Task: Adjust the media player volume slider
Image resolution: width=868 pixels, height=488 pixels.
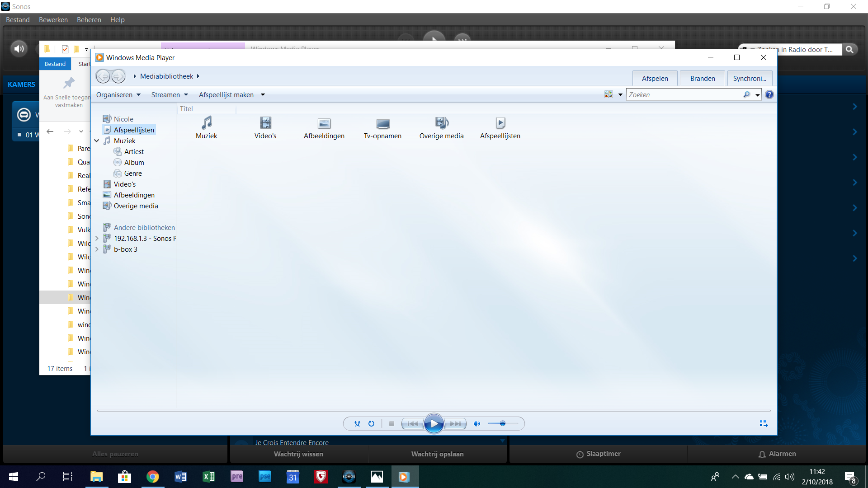Action: click(x=502, y=423)
